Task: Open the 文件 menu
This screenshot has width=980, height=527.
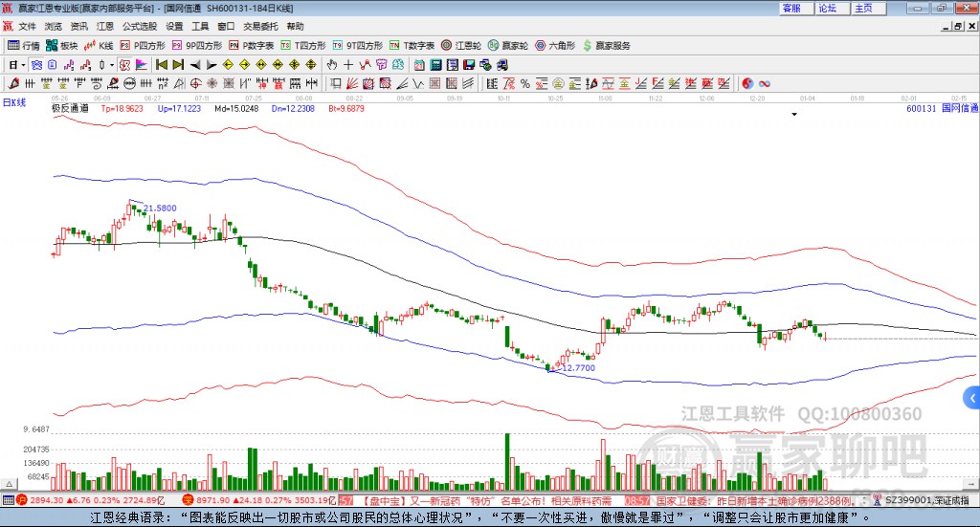Action: click(x=28, y=26)
